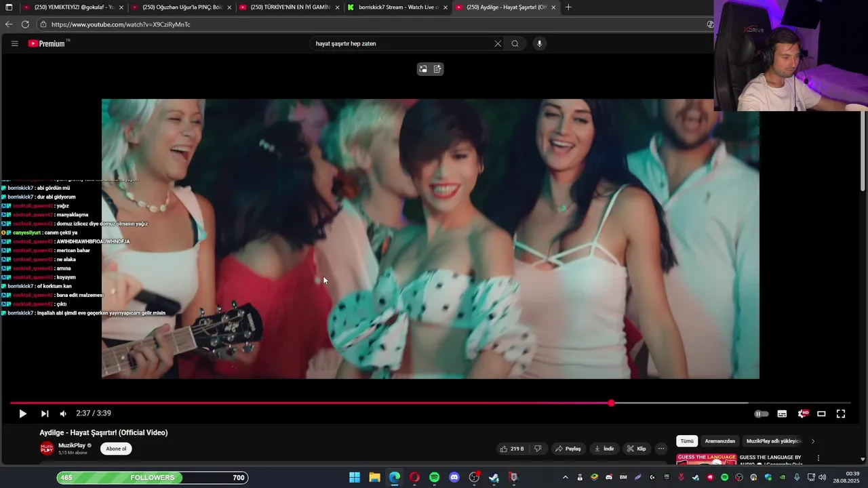Toggle the autoplay switch in player
Screen dimensions: 868x488
click(762, 413)
